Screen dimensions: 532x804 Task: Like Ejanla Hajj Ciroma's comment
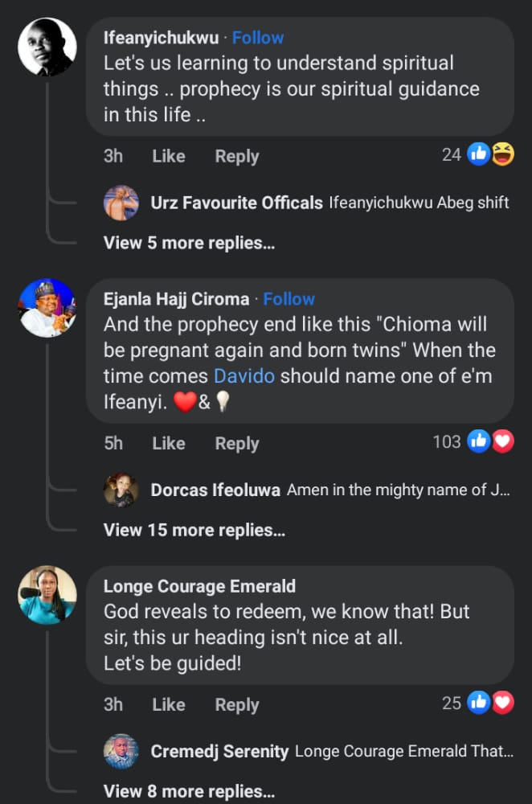point(168,443)
